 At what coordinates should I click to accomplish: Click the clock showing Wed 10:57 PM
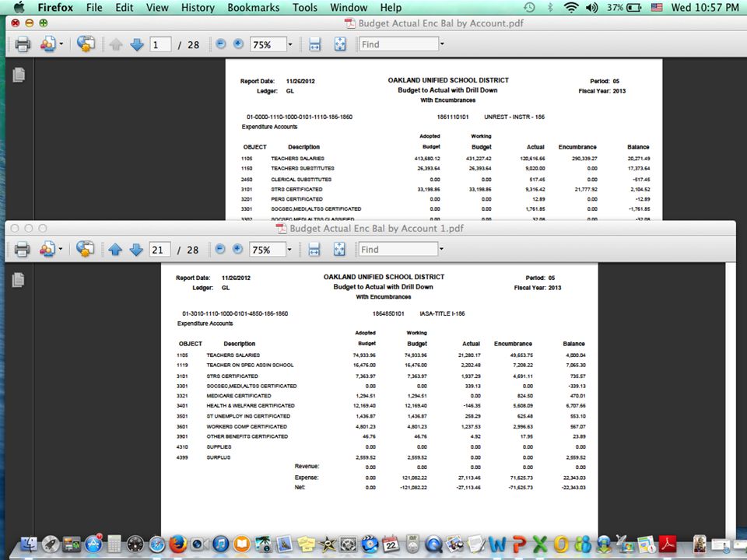(705, 7)
